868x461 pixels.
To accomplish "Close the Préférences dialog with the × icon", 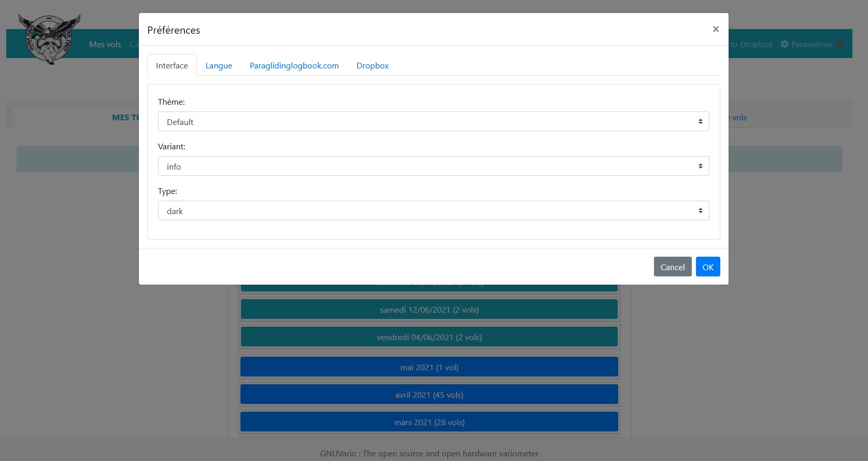I will click(x=716, y=29).
